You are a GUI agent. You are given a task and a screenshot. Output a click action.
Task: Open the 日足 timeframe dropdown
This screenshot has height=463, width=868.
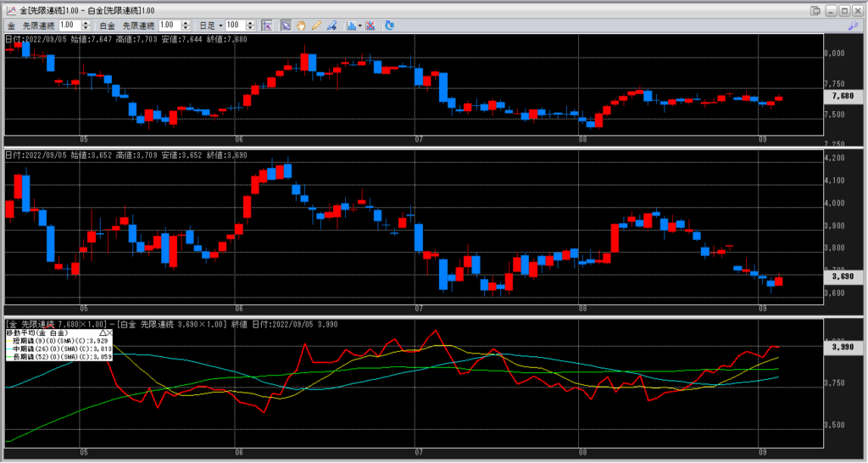(x=220, y=25)
